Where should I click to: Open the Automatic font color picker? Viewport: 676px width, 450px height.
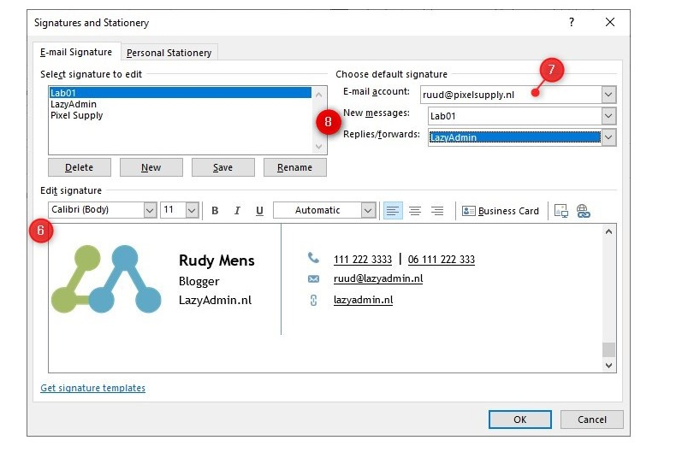click(x=368, y=211)
